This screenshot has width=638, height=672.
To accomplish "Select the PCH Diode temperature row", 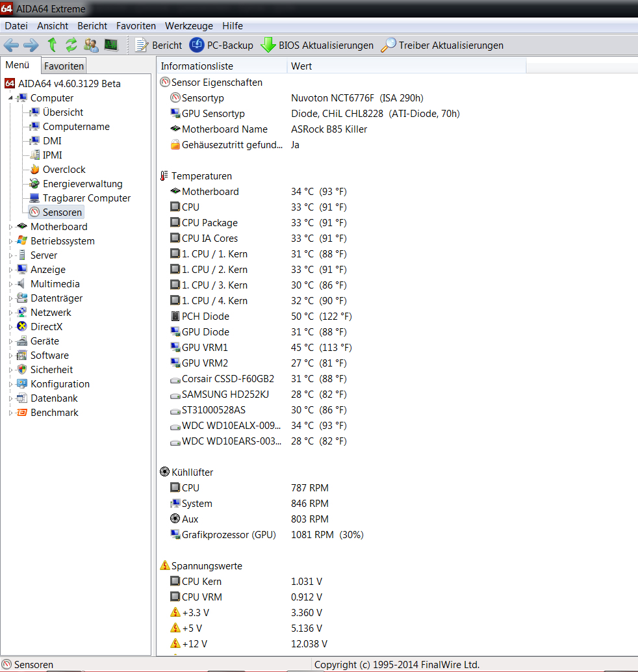I will click(261, 317).
